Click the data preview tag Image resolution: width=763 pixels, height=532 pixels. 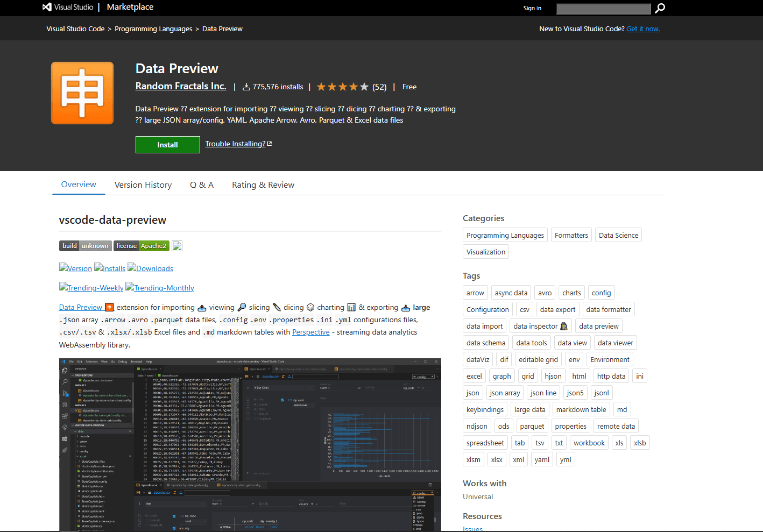pyautogui.click(x=599, y=326)
